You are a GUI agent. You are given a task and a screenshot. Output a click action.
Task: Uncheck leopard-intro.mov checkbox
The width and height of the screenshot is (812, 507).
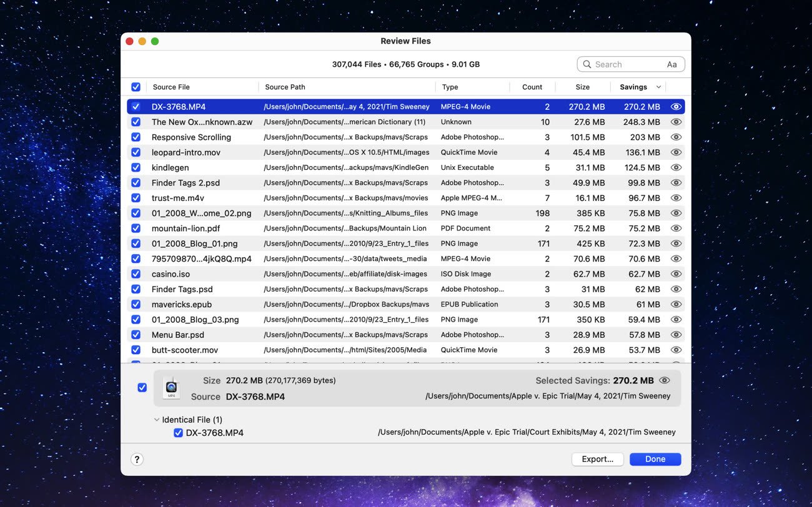(x=136, y=152)
